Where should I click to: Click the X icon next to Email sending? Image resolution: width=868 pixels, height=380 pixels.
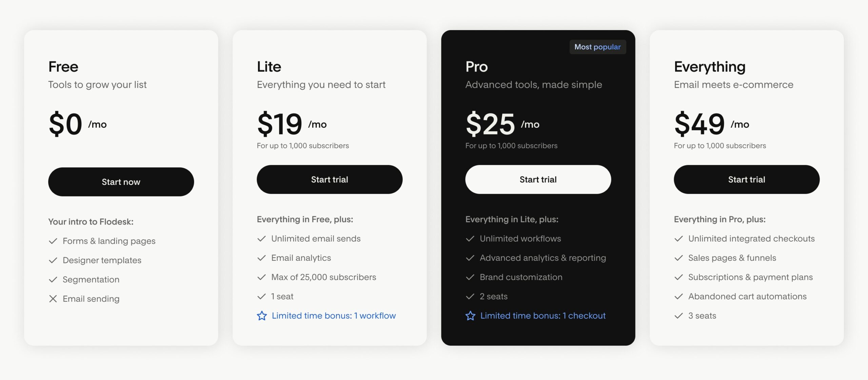53,299
